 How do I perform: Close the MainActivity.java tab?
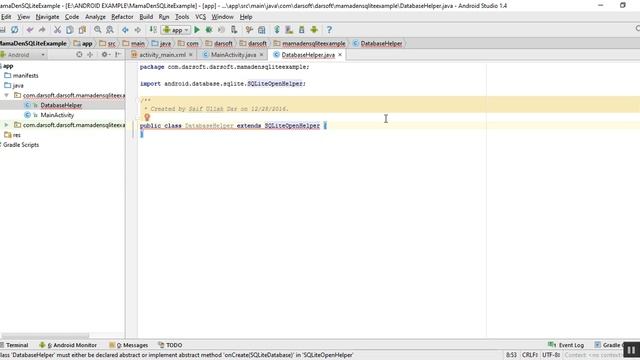click(x=262, y=55)
